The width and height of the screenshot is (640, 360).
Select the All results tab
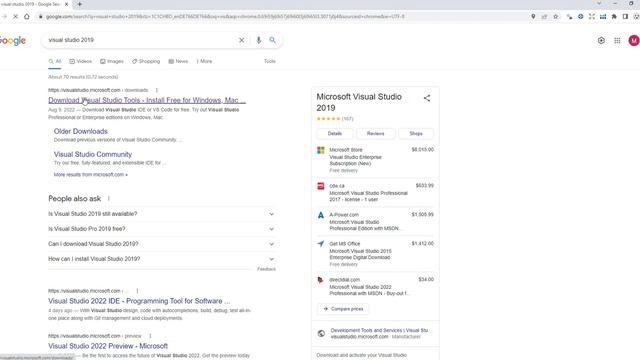pos(55,61)
